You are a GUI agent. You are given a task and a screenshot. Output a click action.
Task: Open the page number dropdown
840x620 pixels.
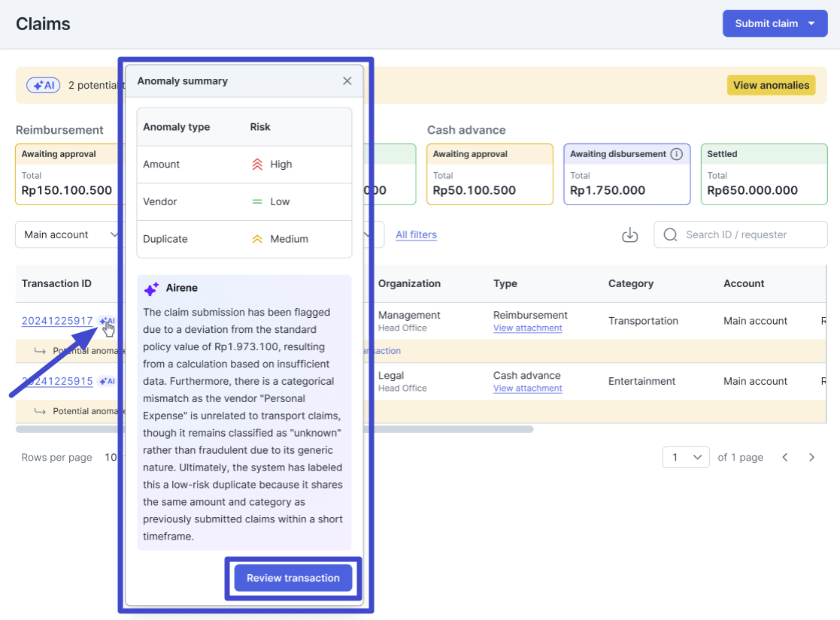686,457
